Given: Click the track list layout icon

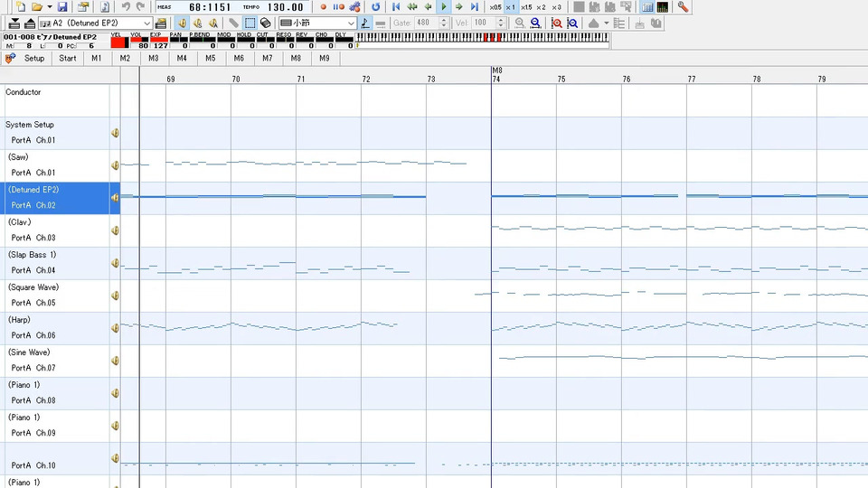Looking at the screenshot, I should click(619, 23).
